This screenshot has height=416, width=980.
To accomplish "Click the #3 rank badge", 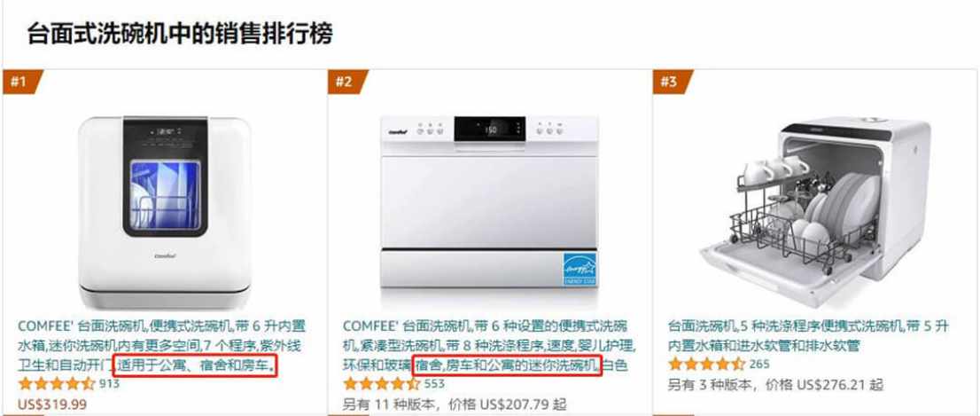I will [673, 82].
